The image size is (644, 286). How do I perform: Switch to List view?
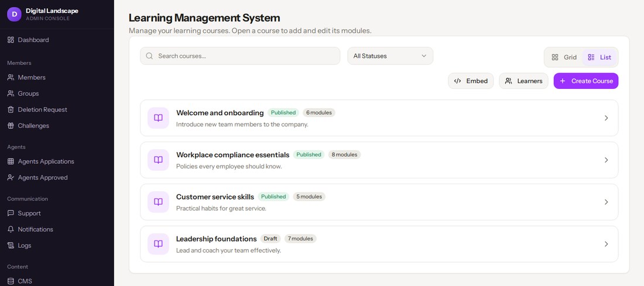click(600, 57)
